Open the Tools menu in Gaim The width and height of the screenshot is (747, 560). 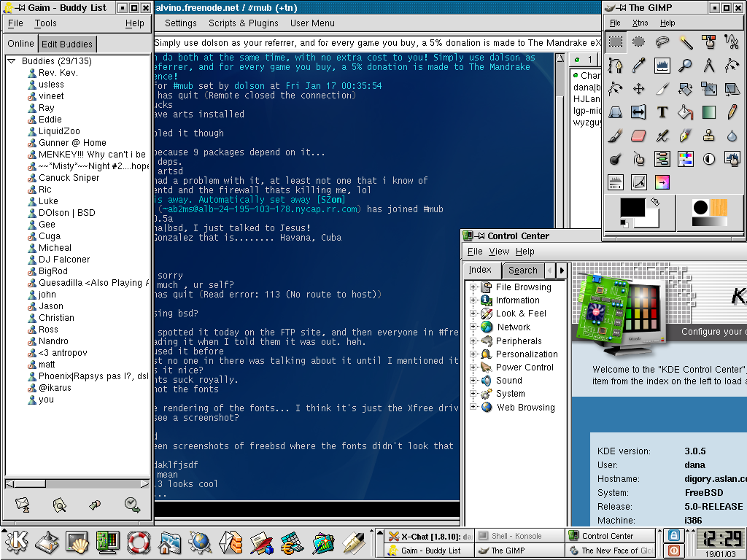tap(45, 23)
